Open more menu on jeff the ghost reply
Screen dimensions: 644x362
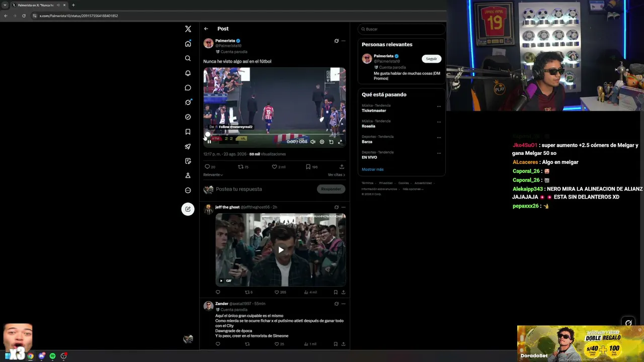coord(344,207)
